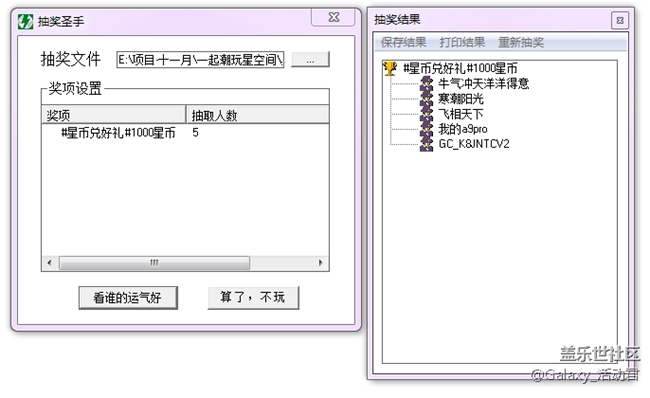Click the 抽取人数 column header

pos(257,115)
